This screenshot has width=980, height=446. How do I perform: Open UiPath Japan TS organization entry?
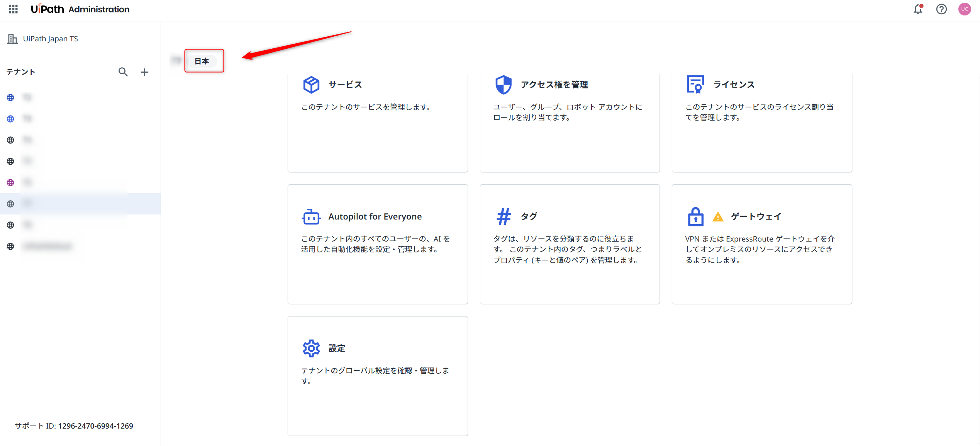pyautogui.click(x=50, y=39)
